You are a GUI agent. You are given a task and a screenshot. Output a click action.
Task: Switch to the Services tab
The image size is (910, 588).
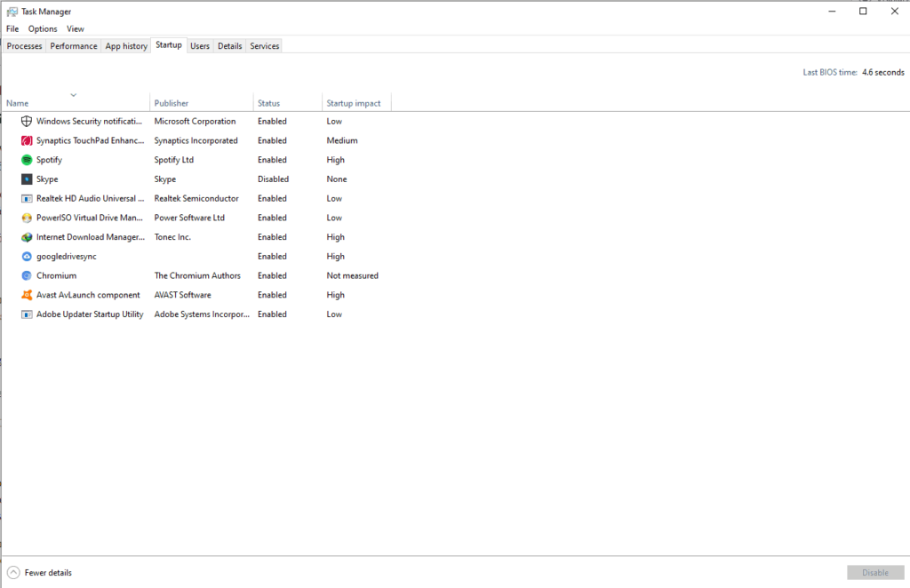tap(265, 46)
